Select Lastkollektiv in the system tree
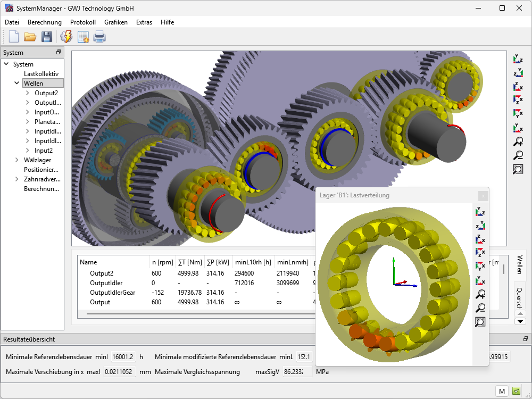The width and height of the screenshot is (532, 399). click(x=41, y=74)
